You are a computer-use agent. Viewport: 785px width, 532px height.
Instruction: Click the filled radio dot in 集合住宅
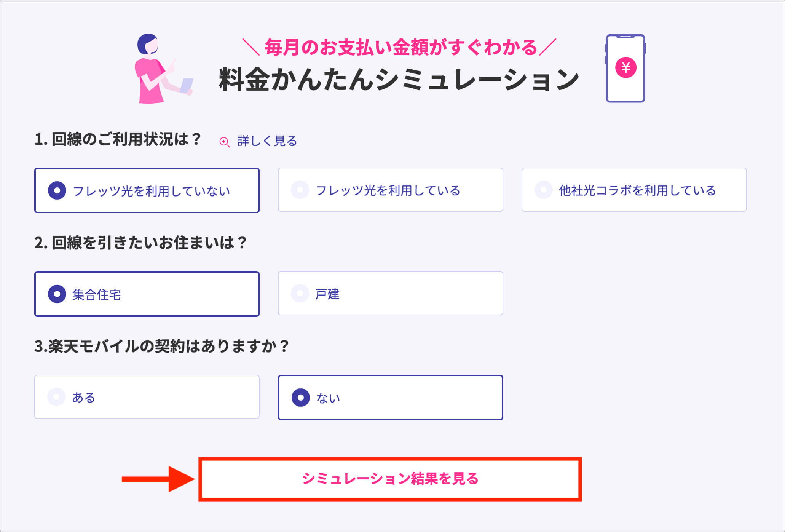[57, 294]
